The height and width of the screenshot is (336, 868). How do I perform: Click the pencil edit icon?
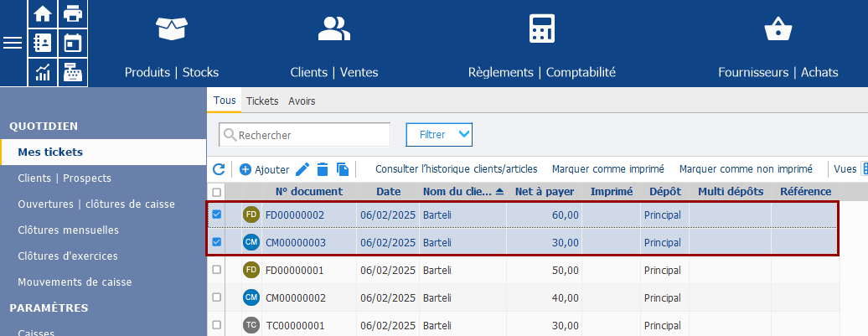coord(302,169)
